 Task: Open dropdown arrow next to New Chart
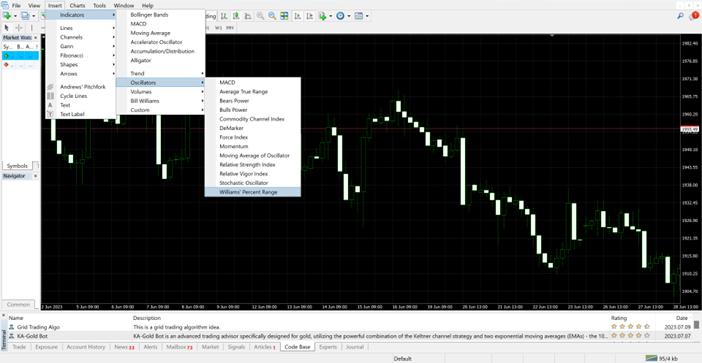(15, 16)
